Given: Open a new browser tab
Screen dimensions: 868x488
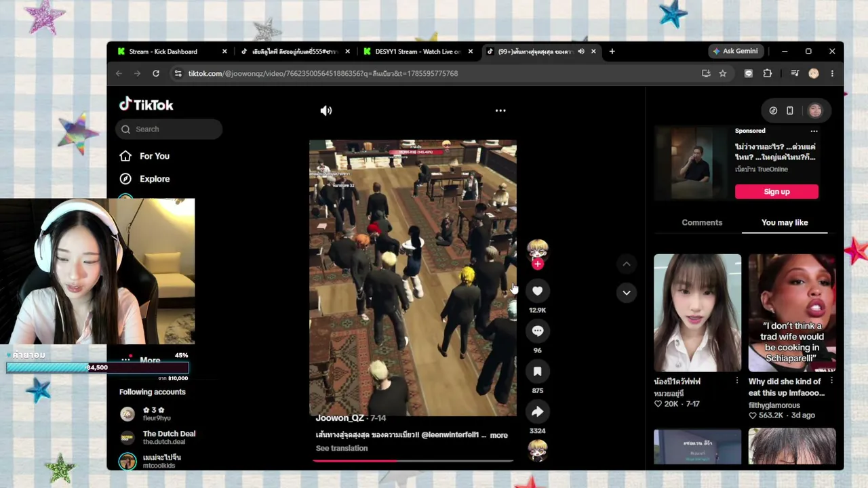Looking at the screenshot, I should tap(612, 52).
